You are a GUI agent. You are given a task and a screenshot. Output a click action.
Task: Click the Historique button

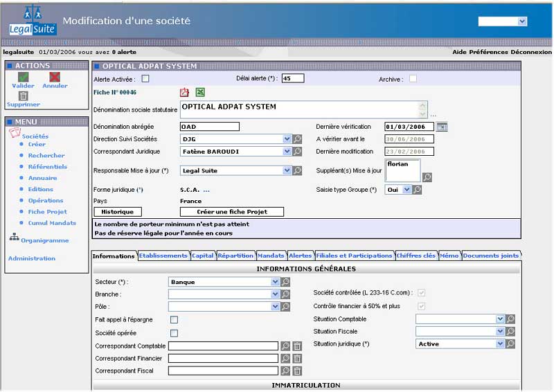pyautogui.click(x=118, y=212)
